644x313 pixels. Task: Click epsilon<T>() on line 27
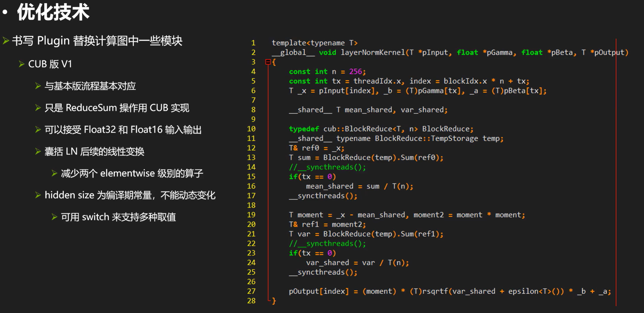[534, 291]
